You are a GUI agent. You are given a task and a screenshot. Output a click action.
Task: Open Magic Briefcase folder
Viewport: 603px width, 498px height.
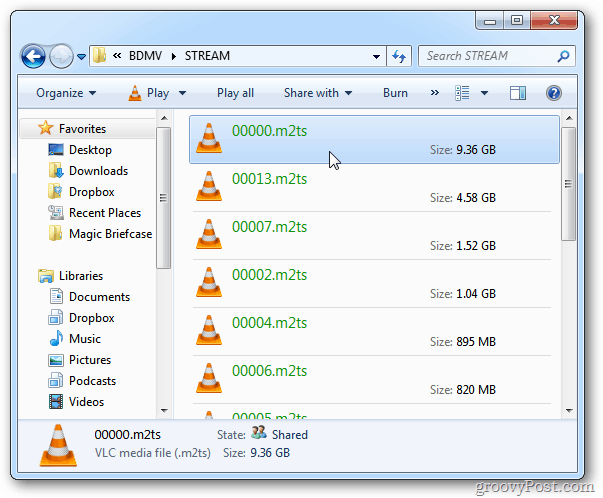click(110, 234)
